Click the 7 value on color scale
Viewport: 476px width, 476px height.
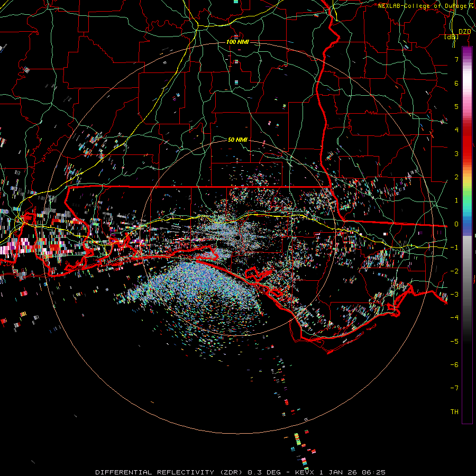coord(456,59)
